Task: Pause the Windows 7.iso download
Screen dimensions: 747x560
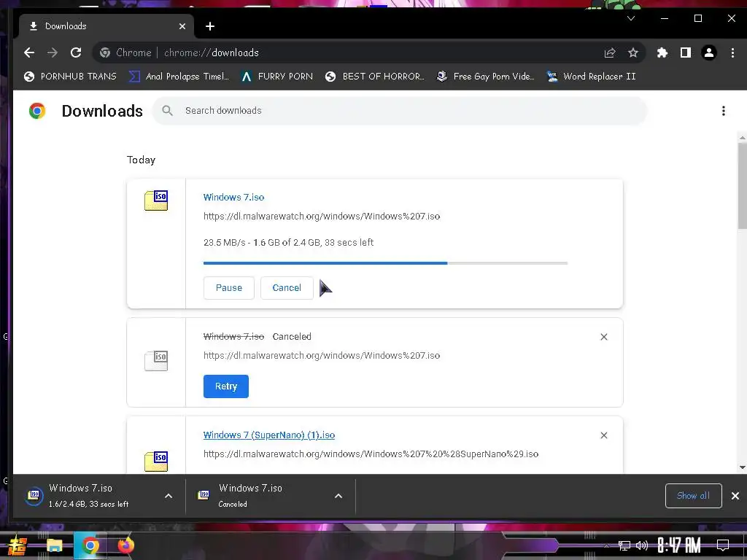Action: tap(228, 287)
